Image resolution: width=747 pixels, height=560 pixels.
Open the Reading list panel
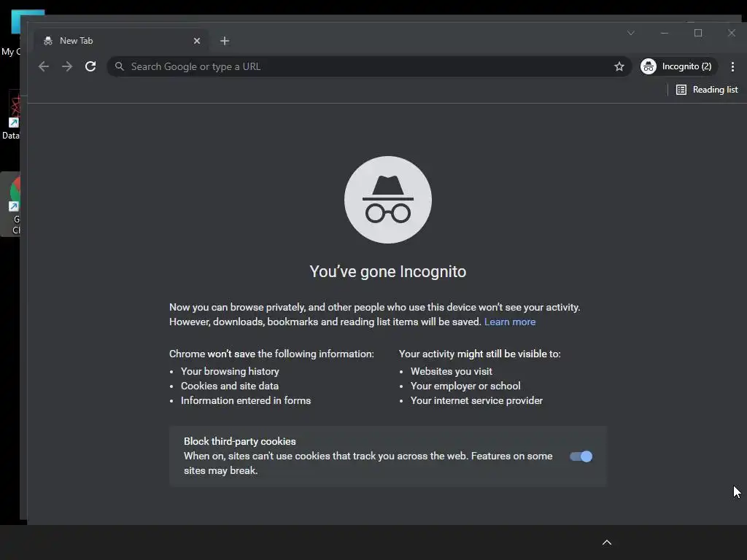[707, 90]
